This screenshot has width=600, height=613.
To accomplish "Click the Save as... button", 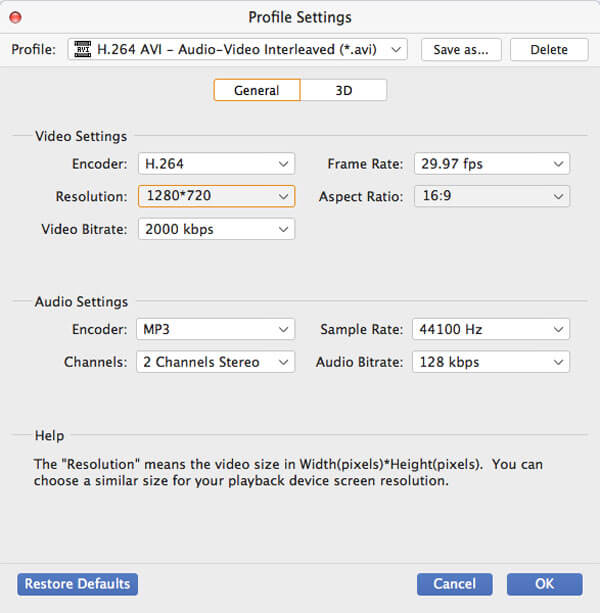I will coord(461,49).
